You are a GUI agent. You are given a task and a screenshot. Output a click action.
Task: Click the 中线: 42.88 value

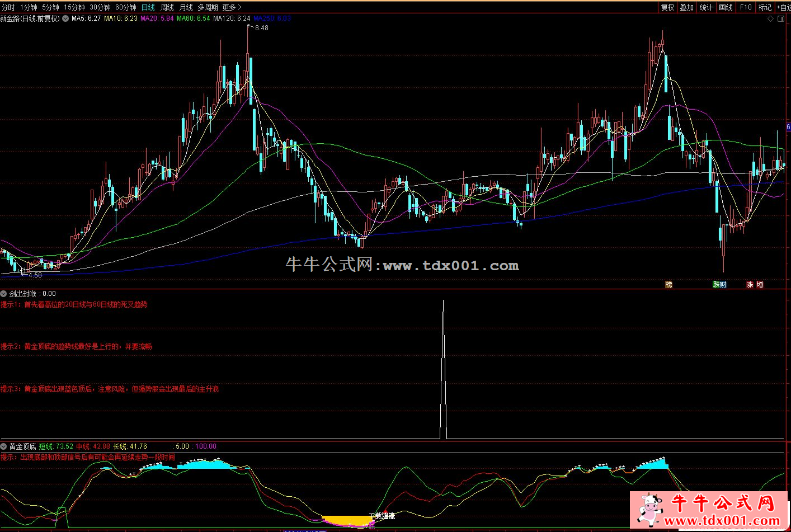coord(93,446)
